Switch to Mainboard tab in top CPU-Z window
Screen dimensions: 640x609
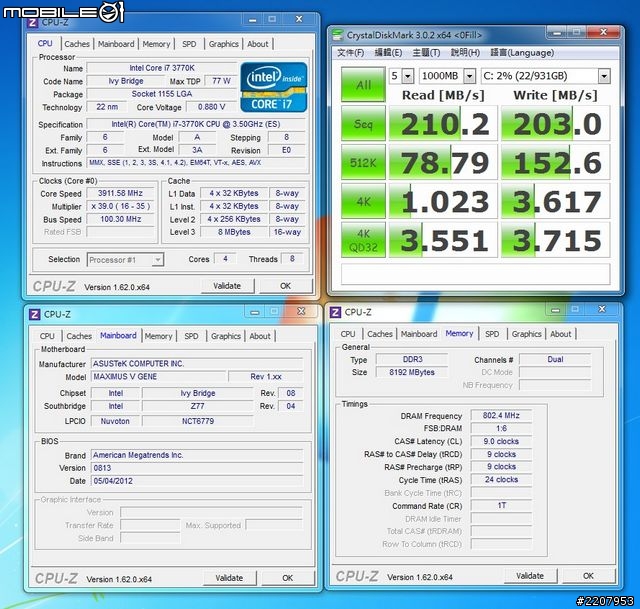click(116, 44)
